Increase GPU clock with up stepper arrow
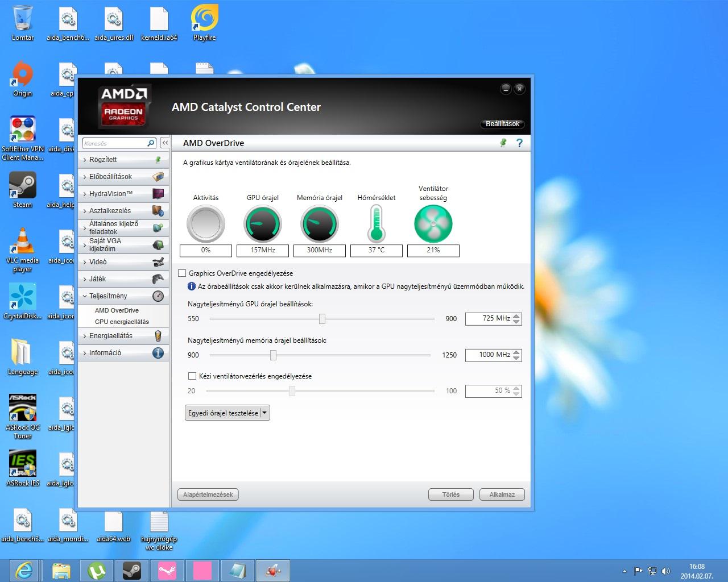Image resolution: width=728 pixels, height=582 pixels. (516, 316)
